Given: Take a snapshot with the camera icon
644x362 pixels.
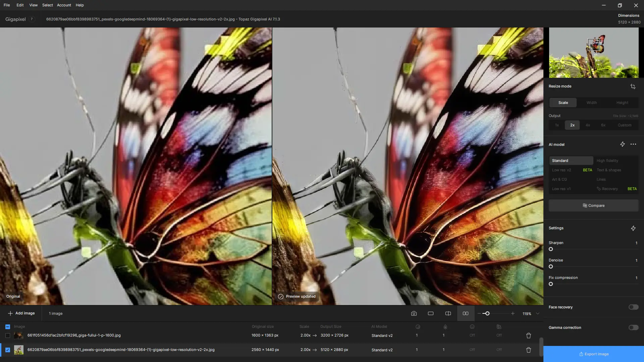Looking at the screenshot, I should 414,313.
